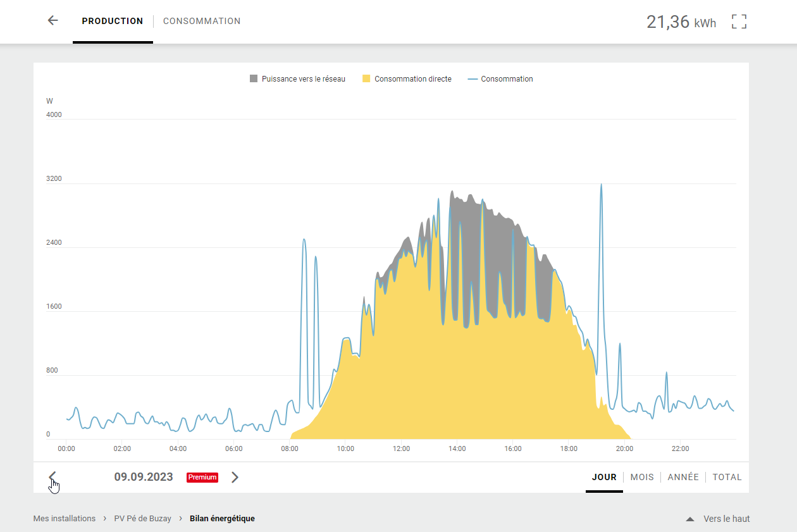Switch to the Consommation tab
The width and height of the screenshot is (797, 532).
(x=202, y=21)
